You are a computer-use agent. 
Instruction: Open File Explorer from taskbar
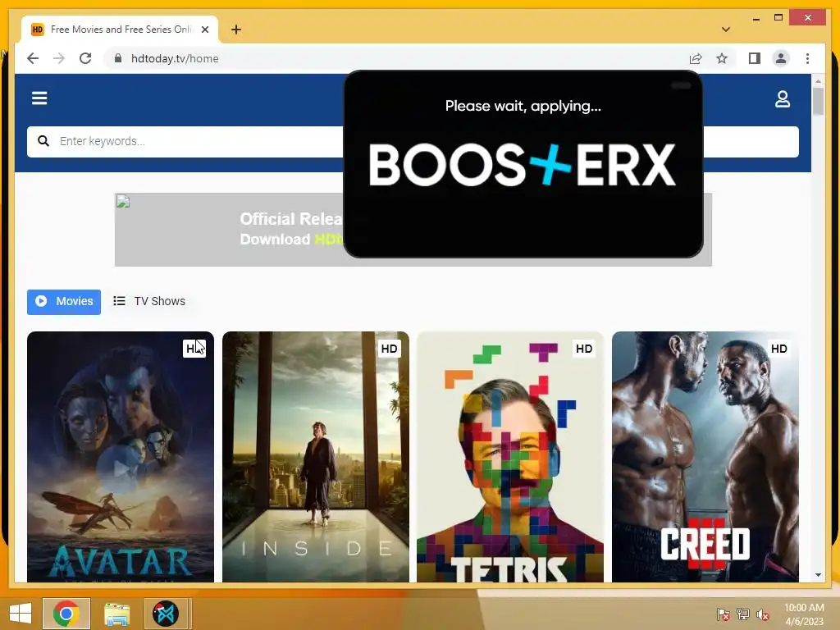pos(116,614)
